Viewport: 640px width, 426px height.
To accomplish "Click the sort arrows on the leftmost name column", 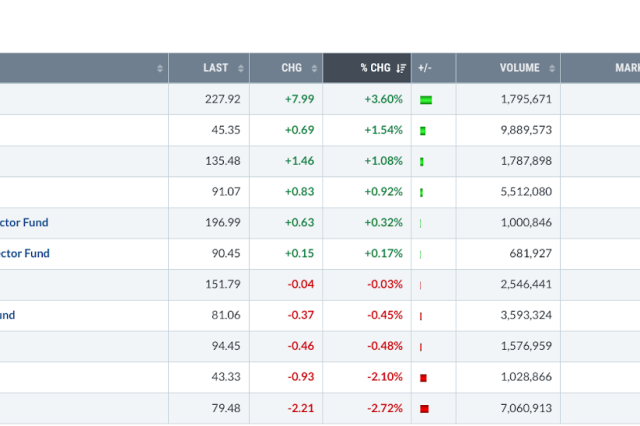I will pos(160,68).
